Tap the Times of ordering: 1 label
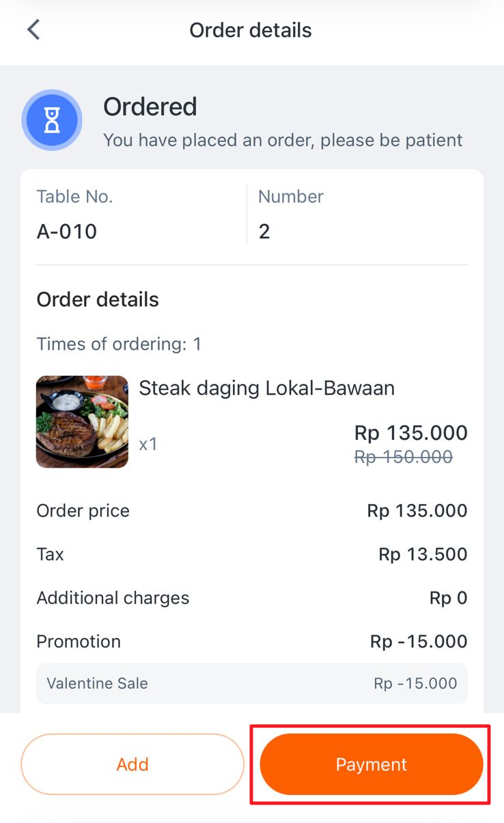Viewport: 504px width, 823px height. click(x=119, y=344)
